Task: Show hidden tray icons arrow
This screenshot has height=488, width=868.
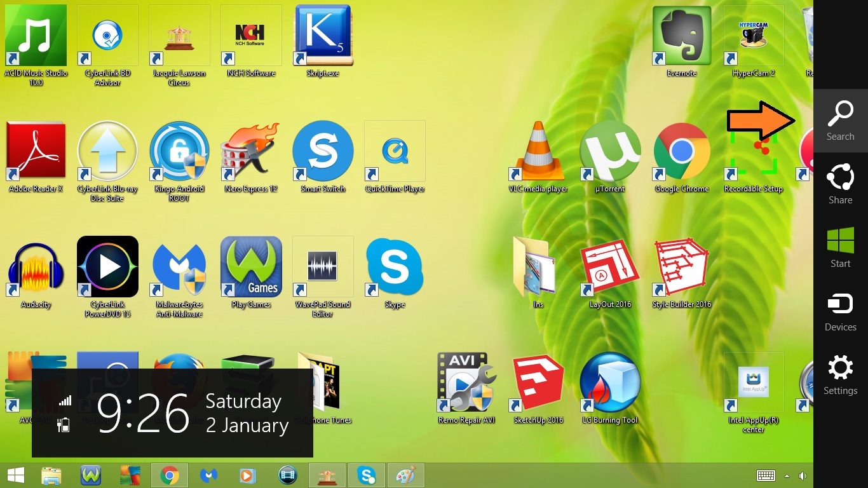Action: point(787,476)
